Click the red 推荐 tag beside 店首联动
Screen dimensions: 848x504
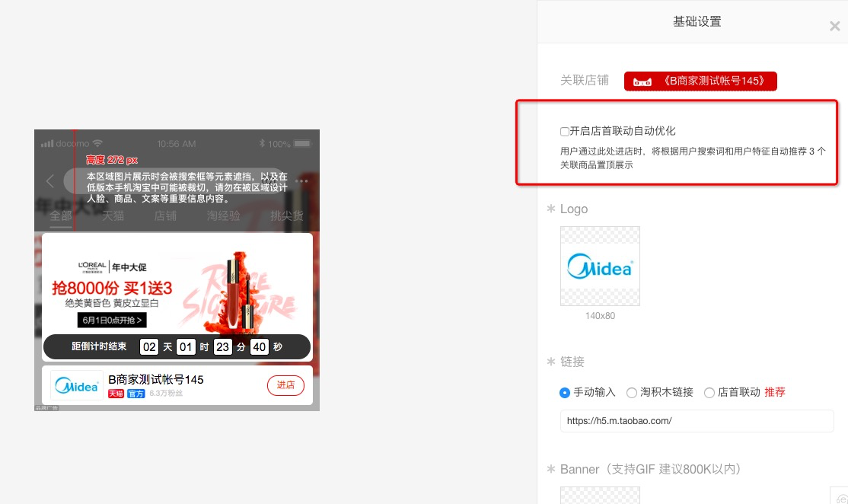[x=774, y=392]
